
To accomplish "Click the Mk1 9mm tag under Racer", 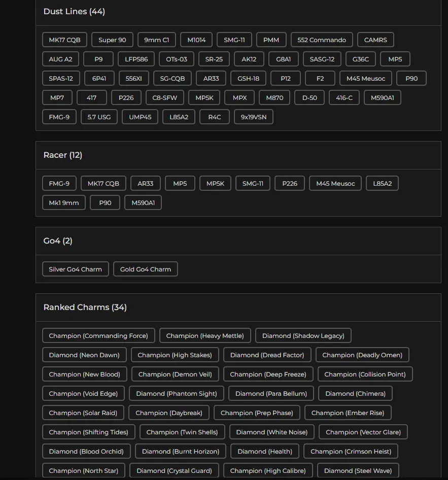I will point(63,202).
